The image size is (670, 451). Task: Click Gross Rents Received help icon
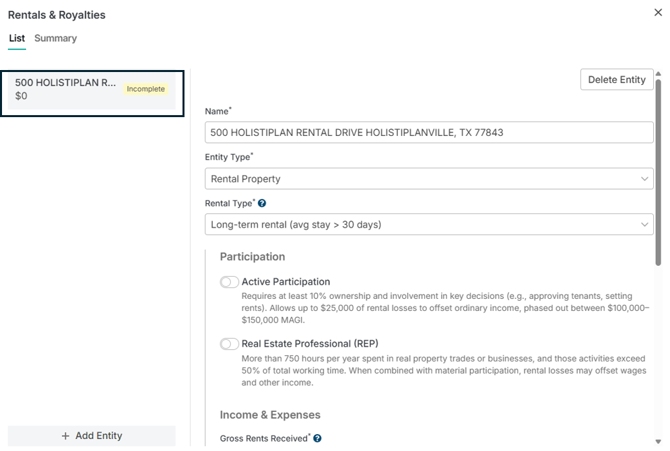pos(317,438)
